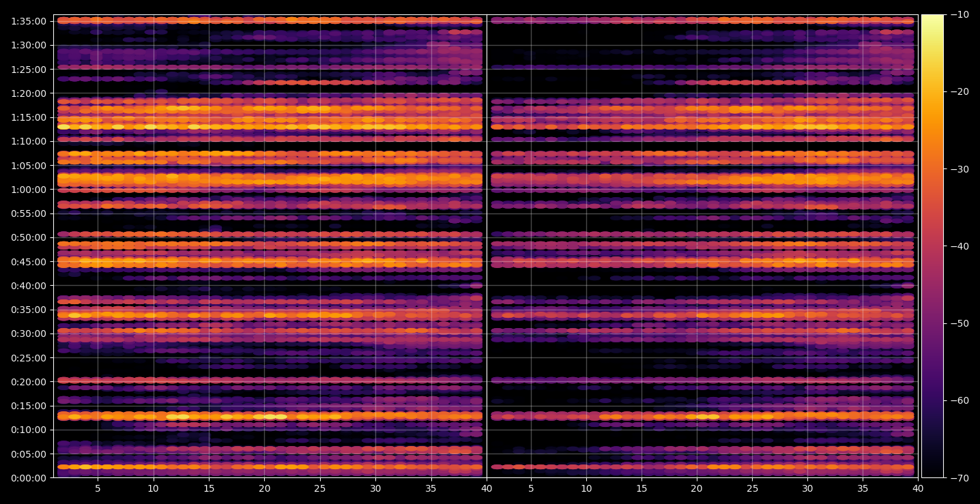
Task: Click x-axis label 35 under the right heatmap
Action: pos(864,489)
